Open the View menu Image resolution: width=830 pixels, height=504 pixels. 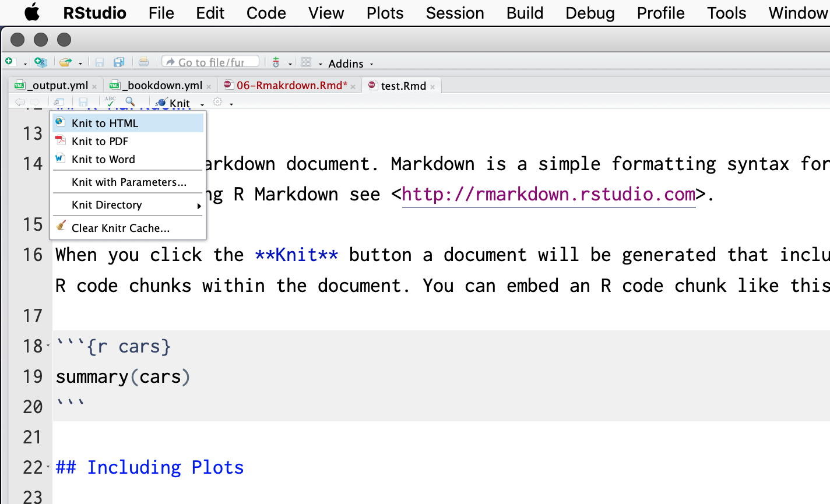pos(326,13)
